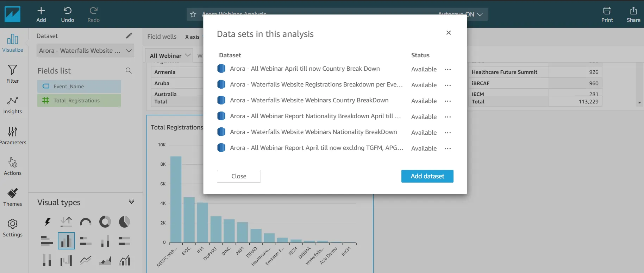
Task: Open the Settings panel
Action: (13, 228)
